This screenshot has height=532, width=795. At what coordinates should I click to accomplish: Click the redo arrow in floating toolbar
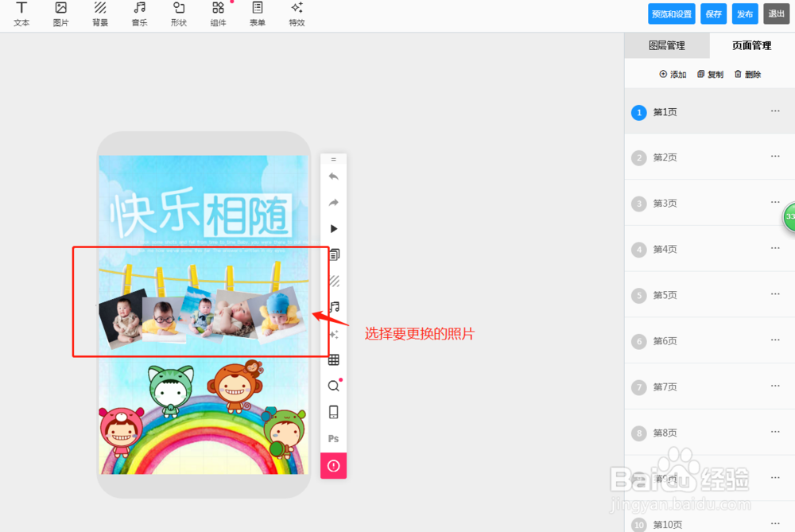[333, 202]
